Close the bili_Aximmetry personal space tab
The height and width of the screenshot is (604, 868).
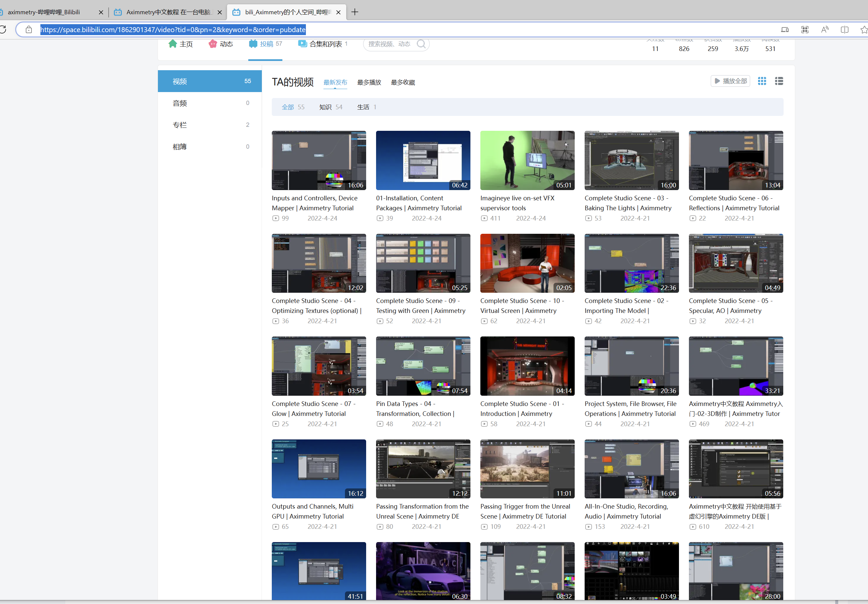(338, 12)
